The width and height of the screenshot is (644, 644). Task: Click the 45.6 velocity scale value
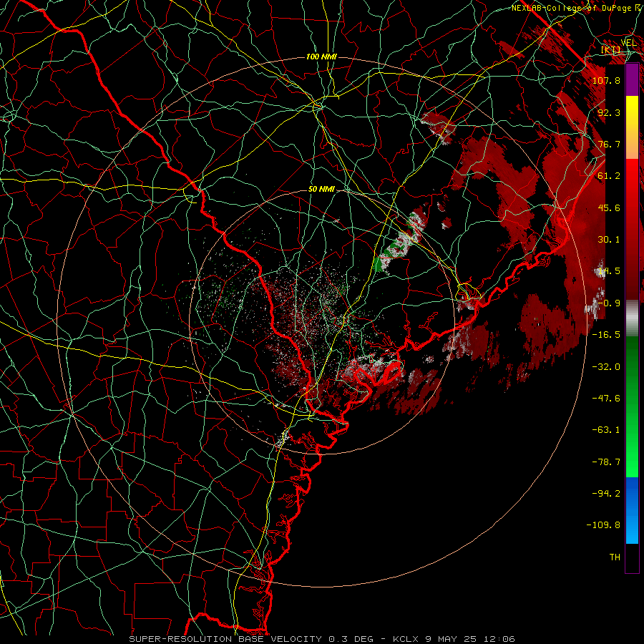[x=609, y=208]
